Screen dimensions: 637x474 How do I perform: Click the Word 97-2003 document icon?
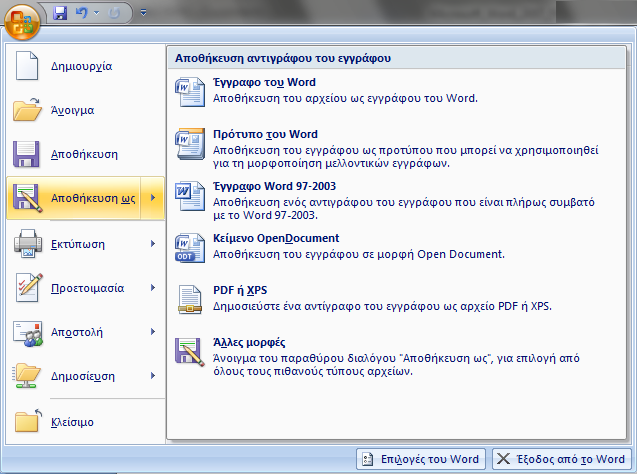click(x=190, y=196)
